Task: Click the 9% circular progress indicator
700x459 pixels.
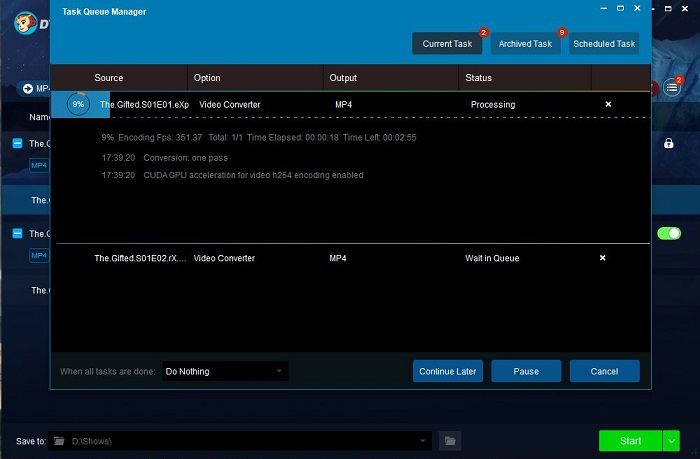Action: coord(78,104)
